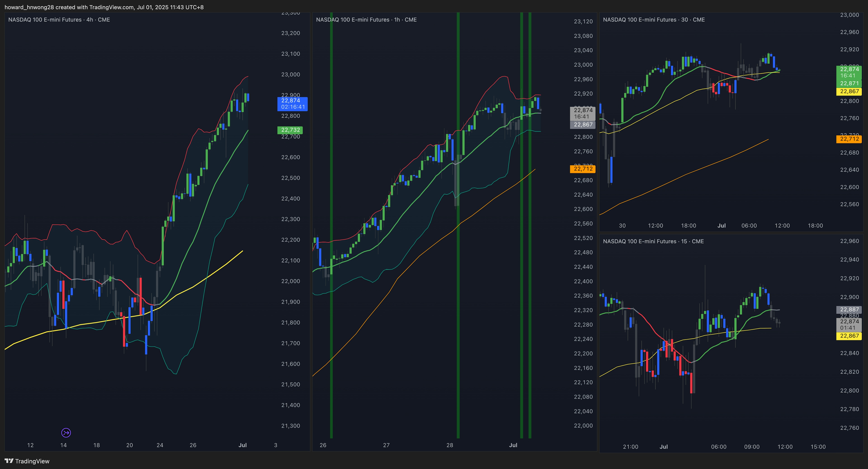Click the blue 22,874 countdown label on 4h chart

click(292, 104)
